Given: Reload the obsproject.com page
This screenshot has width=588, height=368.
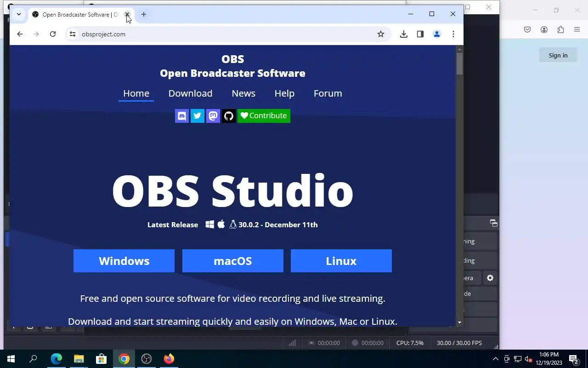Looking at the screenshot, I should click(53, 34).
